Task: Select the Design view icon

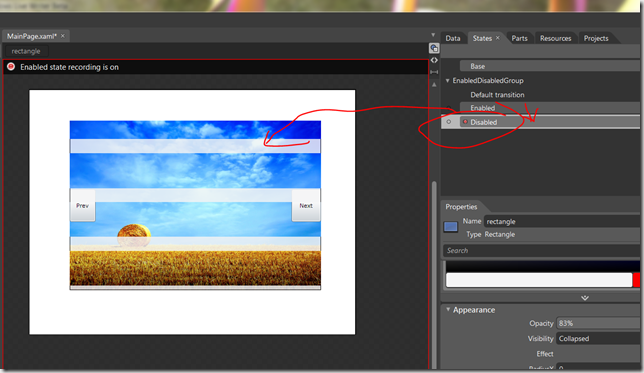Action: coord(434,48)
